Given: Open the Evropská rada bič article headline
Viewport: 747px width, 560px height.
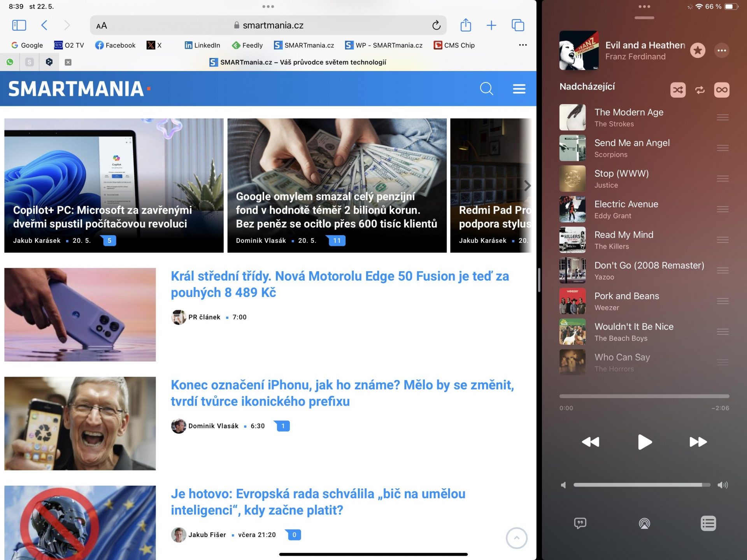Looking at the screenshot, I should [318, 502].
